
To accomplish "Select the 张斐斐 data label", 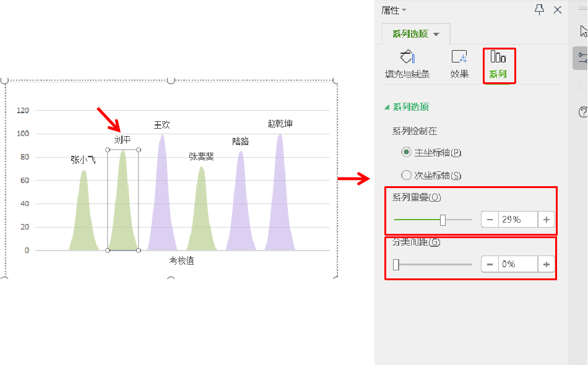I will coord(201,157).
